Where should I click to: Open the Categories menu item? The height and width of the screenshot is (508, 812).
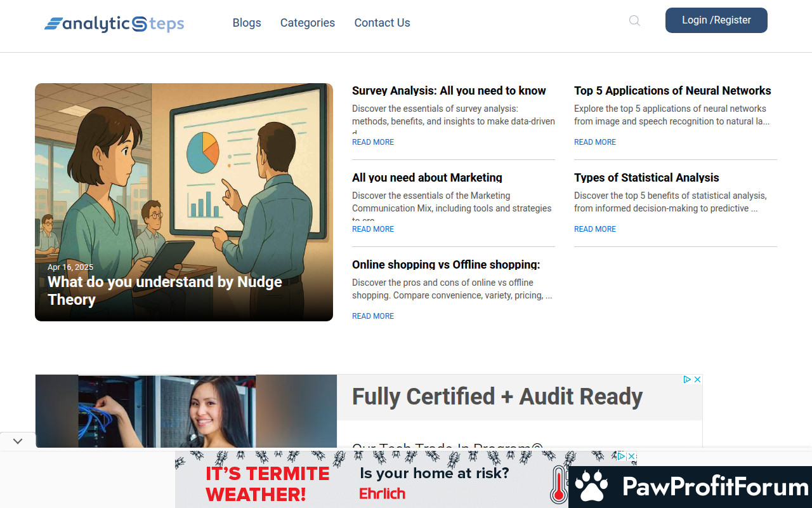pos(308,23)
